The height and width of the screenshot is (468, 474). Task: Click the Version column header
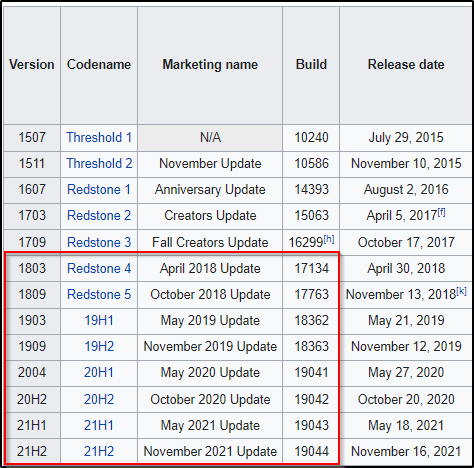coord(32,65)
